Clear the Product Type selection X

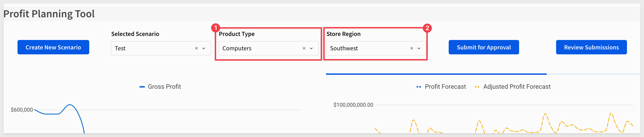pyautogui.click(x=304, y=48)
